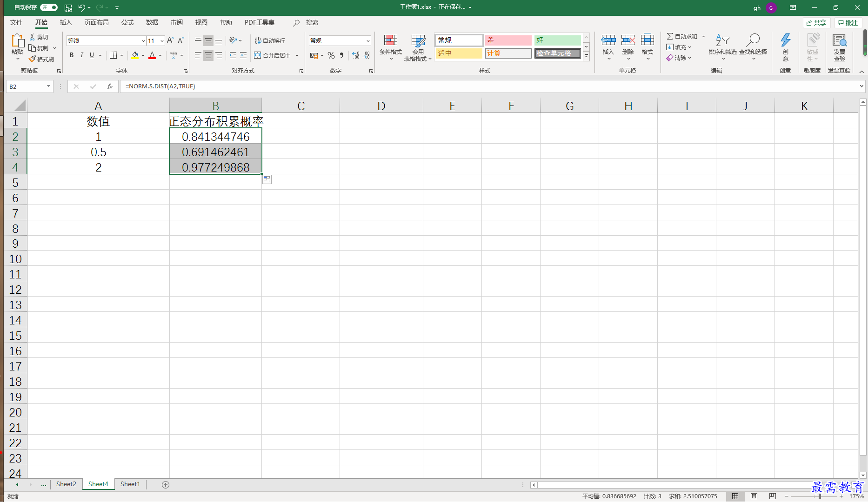Switch to the Data tab
The width and height of the screenshot is (868, 502).
pos(152,22)
